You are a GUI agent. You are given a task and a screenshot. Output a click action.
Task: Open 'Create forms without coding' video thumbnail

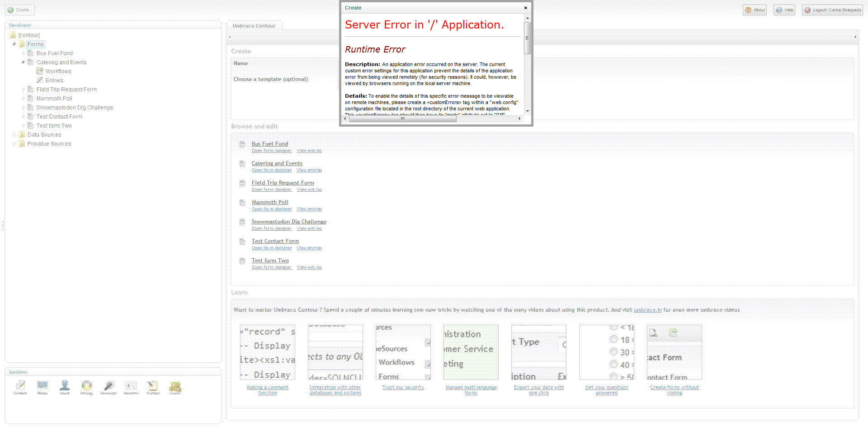point(675,352)
